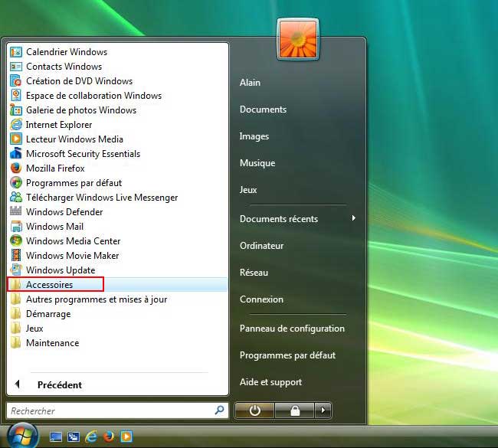This screenshot has width=498, height=448.
Task: Open Windows Media Center
Action: tap(73, 241)
